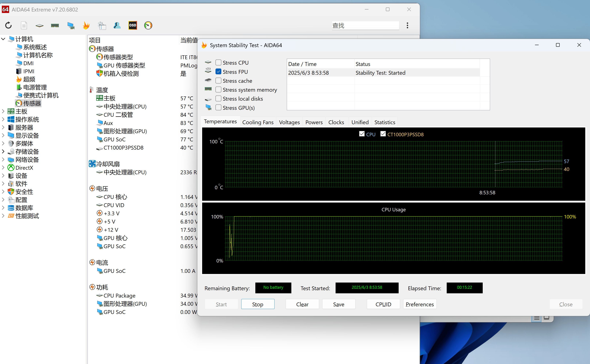Click the 冷却风扇 fan icon in sensor list
The width and height of the screenshot is (590, 364).
(x=92, y=164)
